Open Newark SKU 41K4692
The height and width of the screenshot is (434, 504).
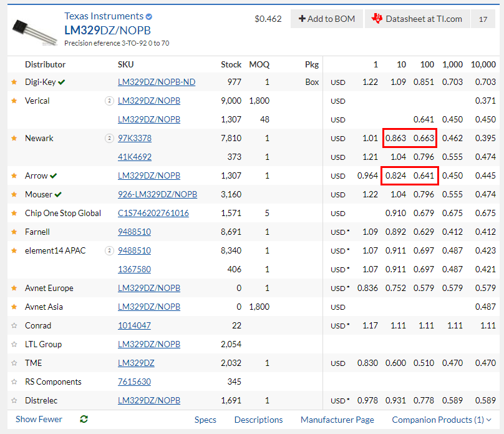(x=135, y=157)
